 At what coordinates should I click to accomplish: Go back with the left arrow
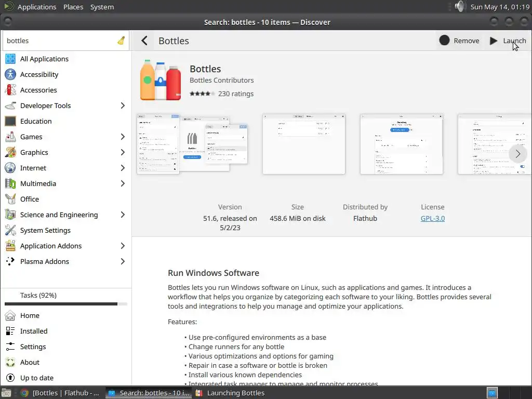pyautogui.click(x=144, y=41)
